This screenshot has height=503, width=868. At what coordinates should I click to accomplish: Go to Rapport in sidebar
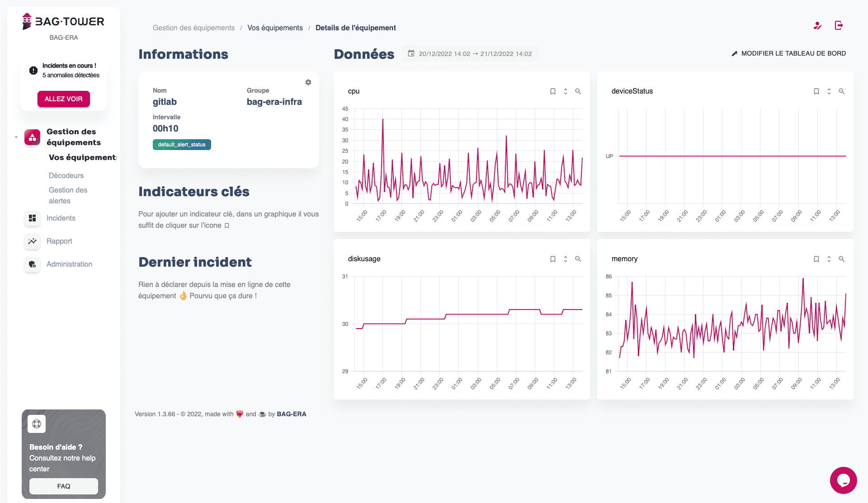coord(59,241)
